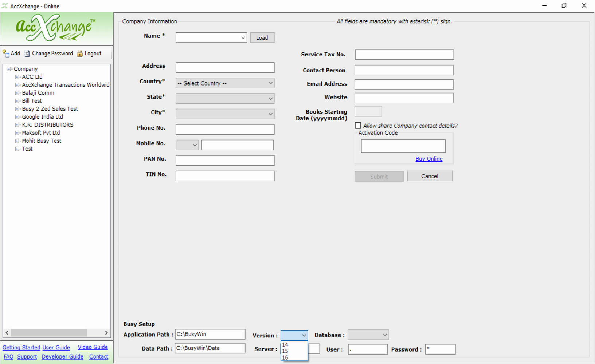Viewport: 595px width, 364px height.
Task: Open the Developer Guide link
Action: point(62,357)
